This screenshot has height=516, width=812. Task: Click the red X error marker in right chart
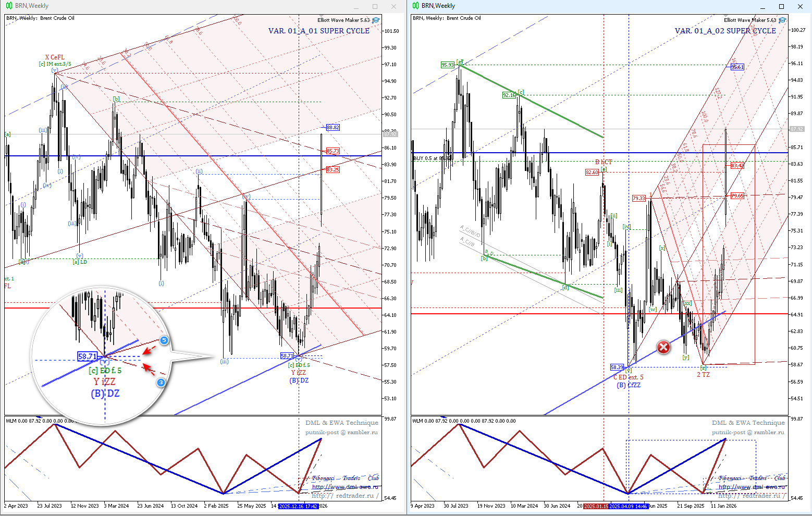663,347
